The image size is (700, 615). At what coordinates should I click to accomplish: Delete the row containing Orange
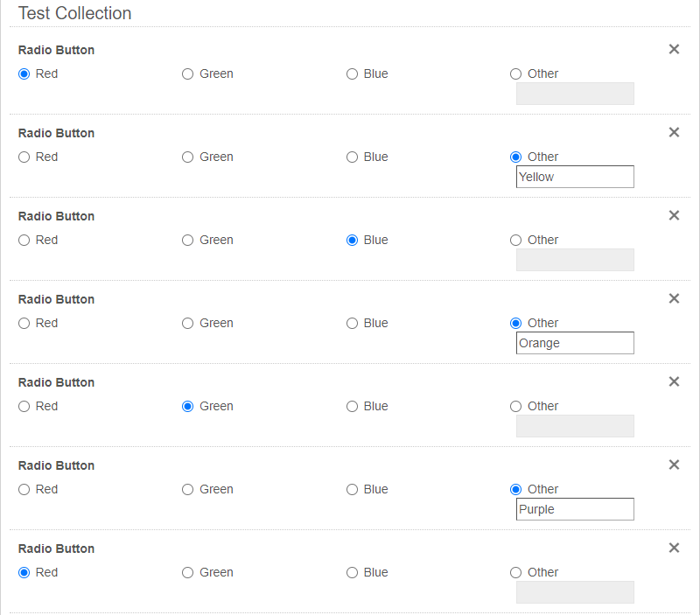click(674, 298)
